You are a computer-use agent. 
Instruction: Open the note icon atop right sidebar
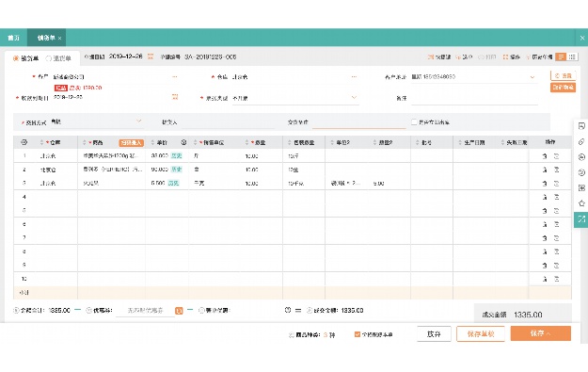click(x=581, y=126)
